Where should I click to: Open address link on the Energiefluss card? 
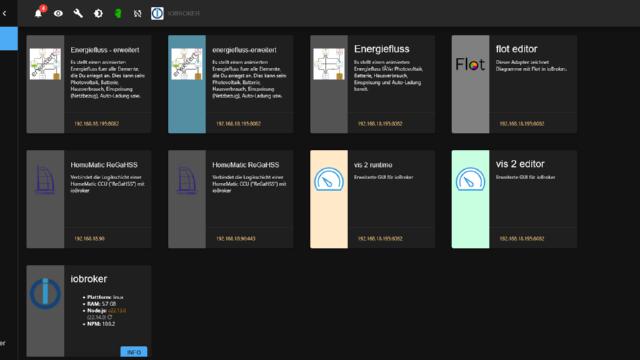[380, 124]
